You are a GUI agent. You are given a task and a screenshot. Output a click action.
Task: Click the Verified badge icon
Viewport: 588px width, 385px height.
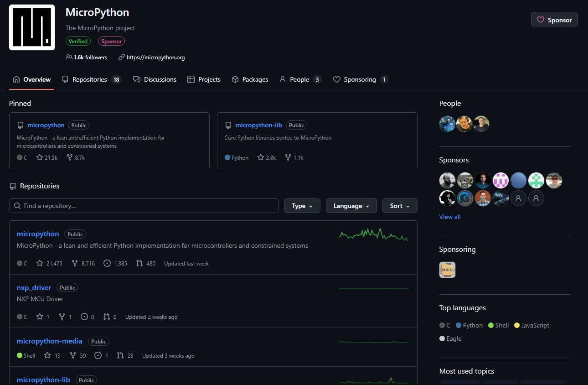[78, 41]
